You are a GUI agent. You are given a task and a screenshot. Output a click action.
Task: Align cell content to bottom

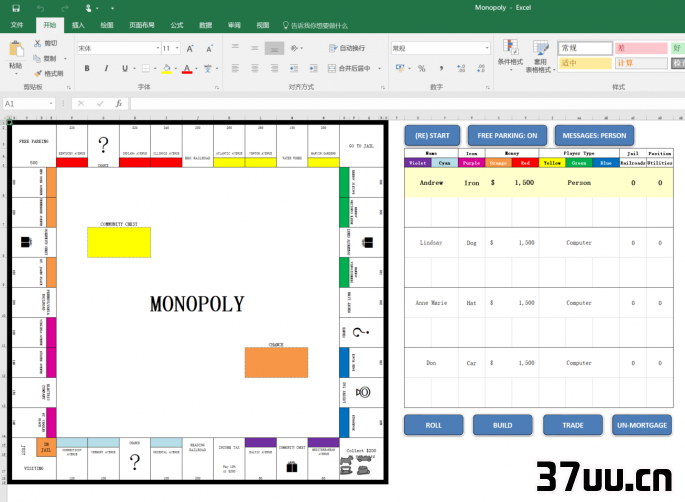(x=274, y=48)
